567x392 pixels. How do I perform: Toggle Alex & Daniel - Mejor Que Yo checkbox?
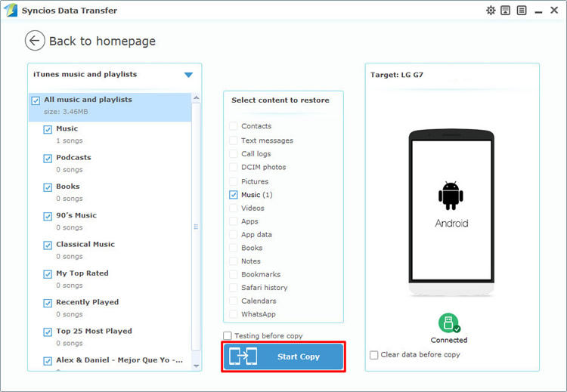coord(48,360)
